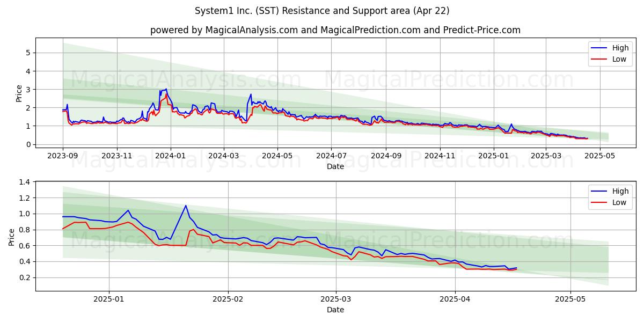Click the '2025-03' label on the upper x-axis
This screenshot has height=322, width=644.
pos(546,156)
